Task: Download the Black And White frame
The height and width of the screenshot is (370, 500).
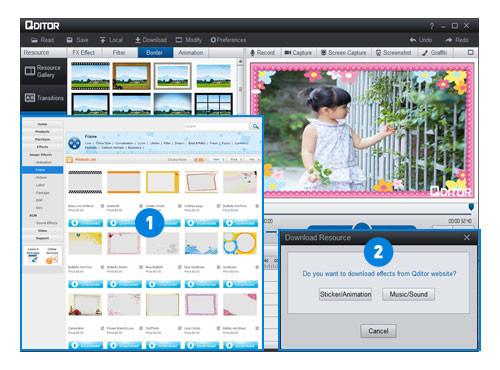Action: tap(85, 223)
